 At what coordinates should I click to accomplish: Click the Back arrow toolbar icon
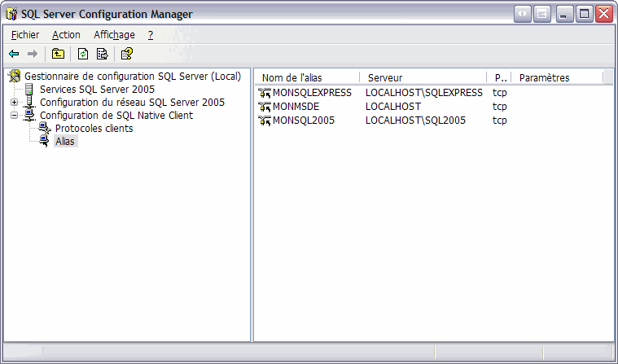[x=14, y=54]
